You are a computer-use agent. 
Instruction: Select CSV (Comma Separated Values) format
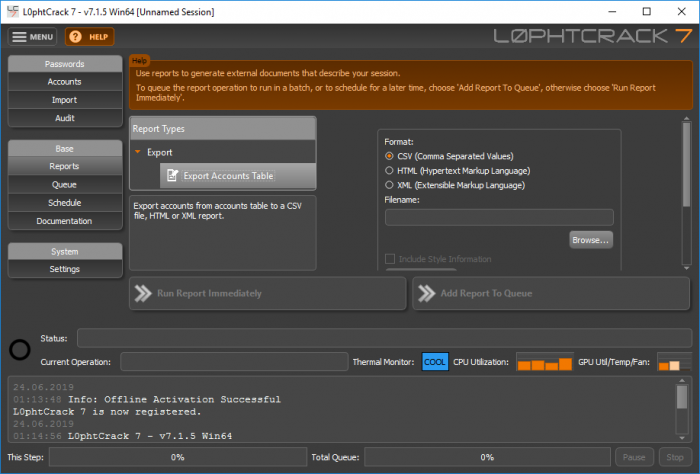390,157
